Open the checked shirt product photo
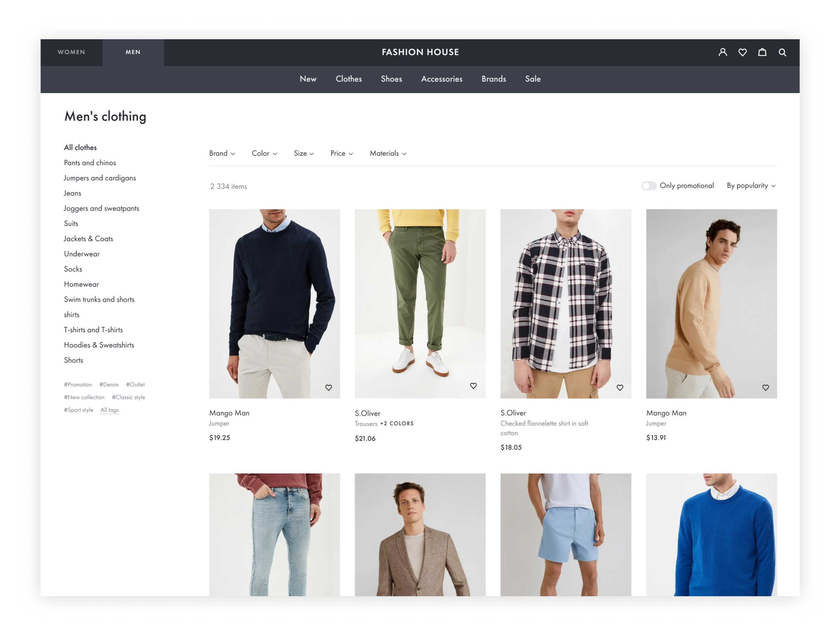840x638 pixels. [x=566, y=303]
